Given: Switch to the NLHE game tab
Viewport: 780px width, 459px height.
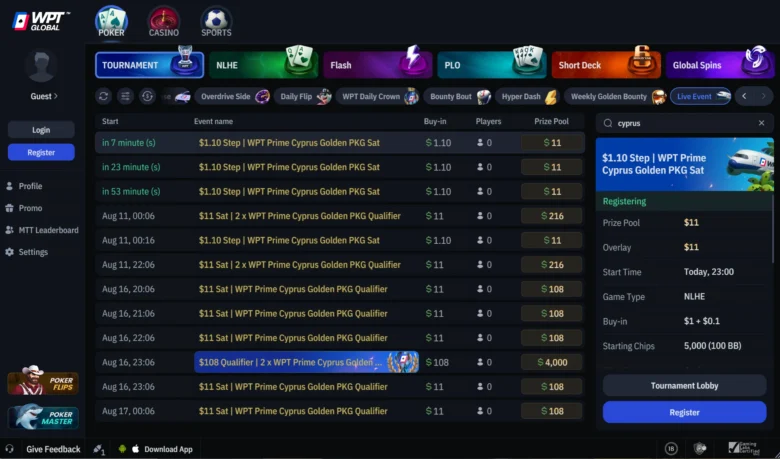Looking at the screenshot, I should click(263, 65).
